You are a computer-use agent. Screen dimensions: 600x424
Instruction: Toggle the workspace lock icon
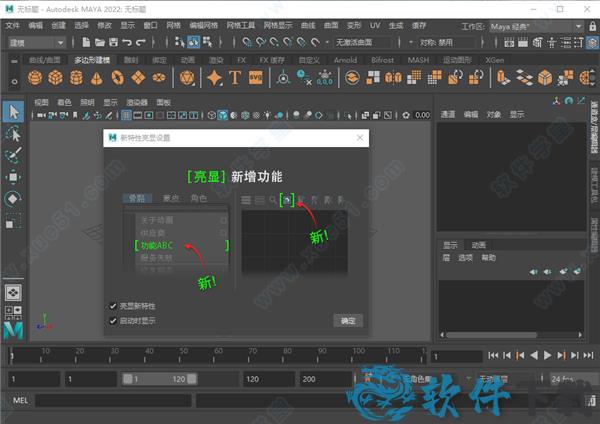(592, 26)
